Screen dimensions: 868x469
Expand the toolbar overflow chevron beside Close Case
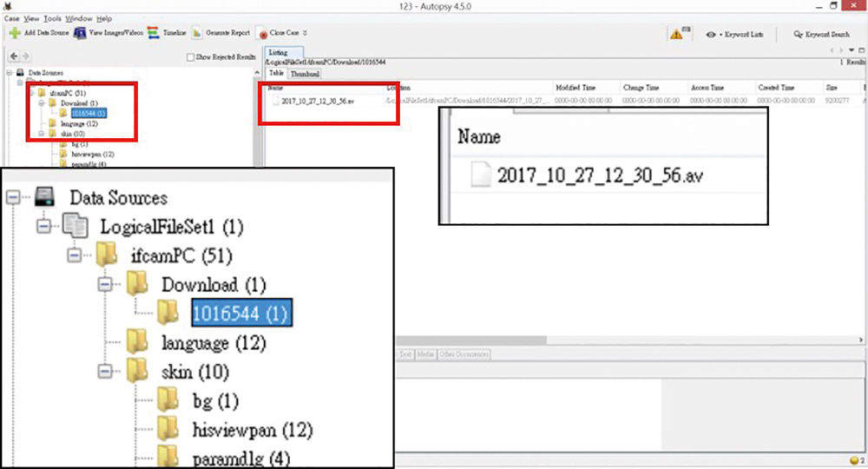tap(305, 33)
